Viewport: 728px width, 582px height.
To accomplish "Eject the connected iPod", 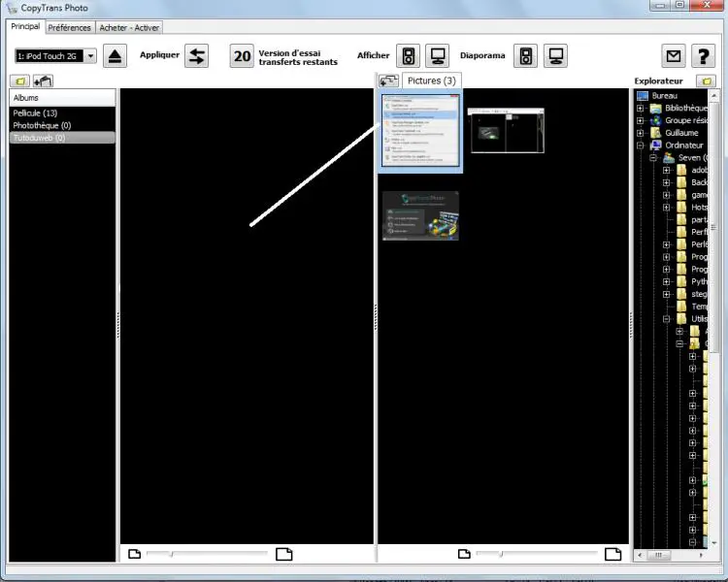I will pos(115,56).
